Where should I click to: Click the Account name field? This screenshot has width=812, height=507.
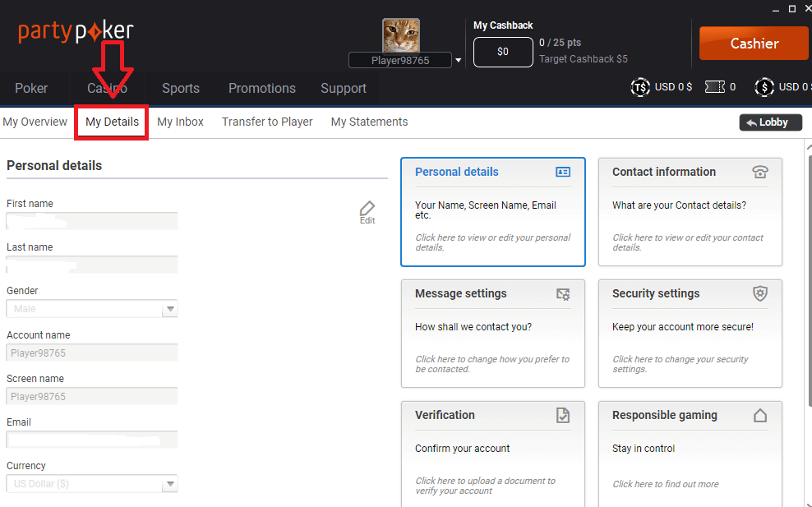point(92,353)
